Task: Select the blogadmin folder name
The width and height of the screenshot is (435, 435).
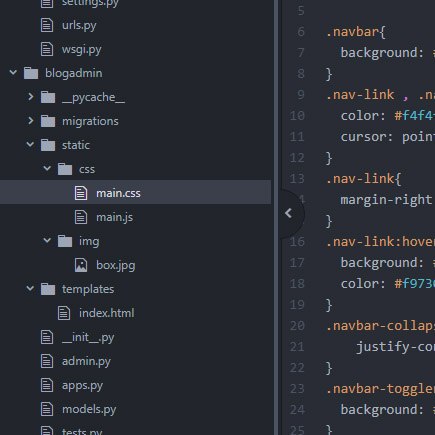Action: click(x=73, y=73)
